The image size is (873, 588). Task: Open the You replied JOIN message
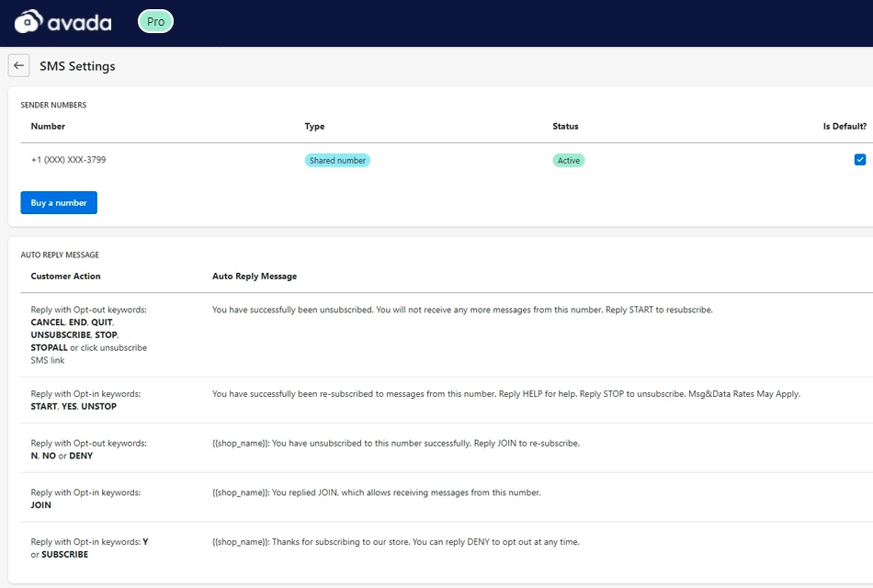[x=377, y=492]
